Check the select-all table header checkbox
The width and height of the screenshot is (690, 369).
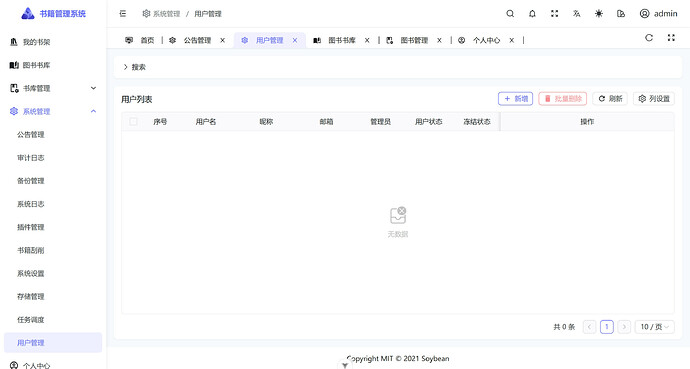click(x=133, y=121)
